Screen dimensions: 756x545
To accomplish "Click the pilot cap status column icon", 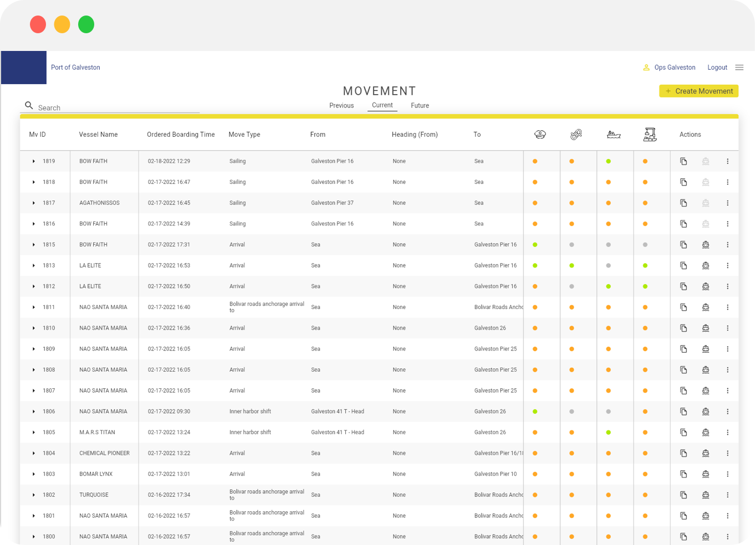I will (540, 134).
